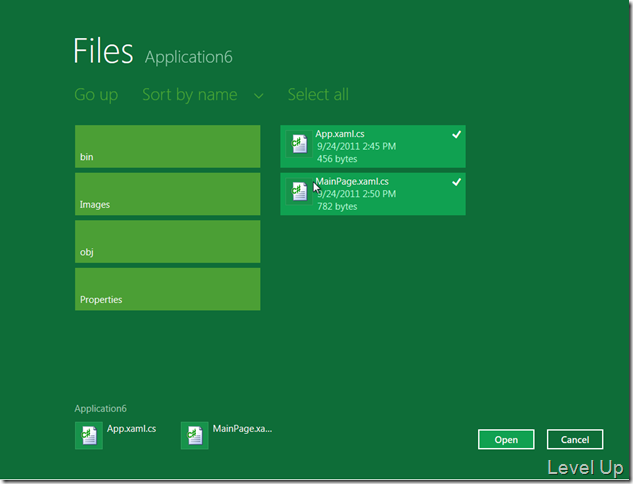Image resolution: width=633 pixels, height=484 pixels.
Task: Open the Properties folder tile
Action: (168, 289)
